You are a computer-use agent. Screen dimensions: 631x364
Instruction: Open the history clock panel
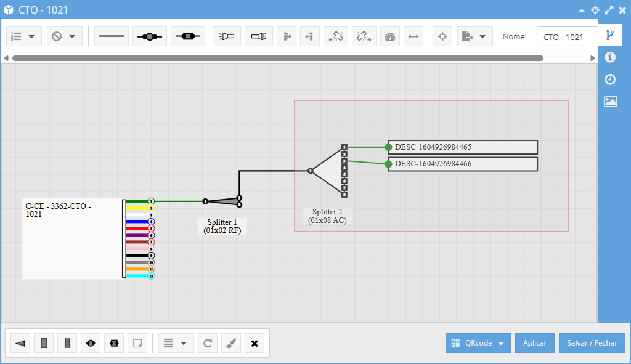point(610,79)
